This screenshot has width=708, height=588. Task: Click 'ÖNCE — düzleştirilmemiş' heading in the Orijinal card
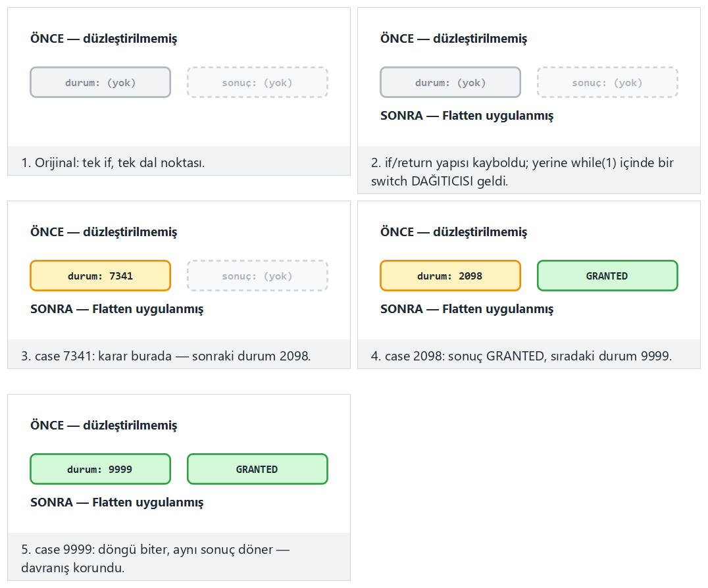pos(103,38)
